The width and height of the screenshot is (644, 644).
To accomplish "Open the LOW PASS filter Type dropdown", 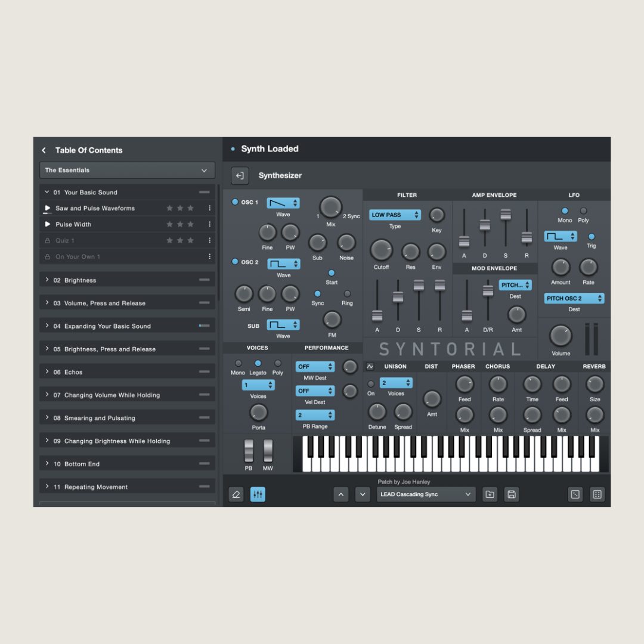I will [395, 215].
